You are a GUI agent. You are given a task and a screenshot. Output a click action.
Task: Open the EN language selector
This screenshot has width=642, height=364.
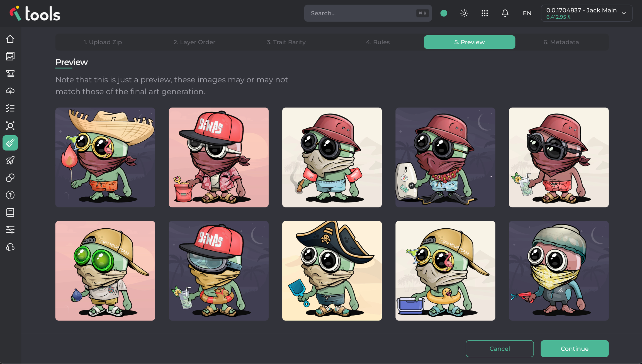pos(527,13)
